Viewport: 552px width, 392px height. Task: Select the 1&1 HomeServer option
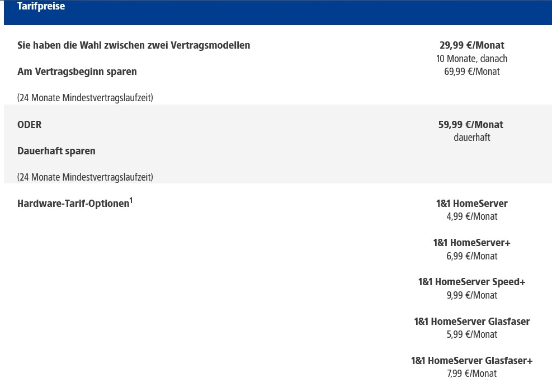click(471, 204)
